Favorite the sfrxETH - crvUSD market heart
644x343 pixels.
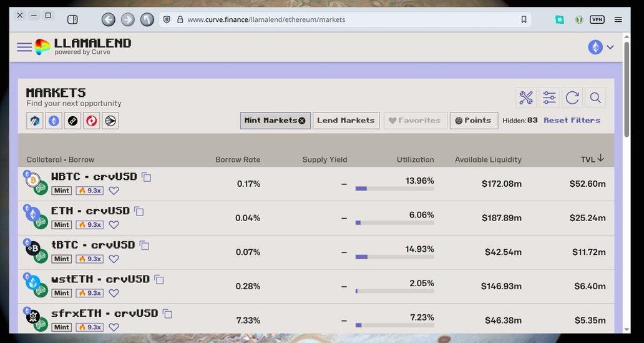click(x=114, y=327)
